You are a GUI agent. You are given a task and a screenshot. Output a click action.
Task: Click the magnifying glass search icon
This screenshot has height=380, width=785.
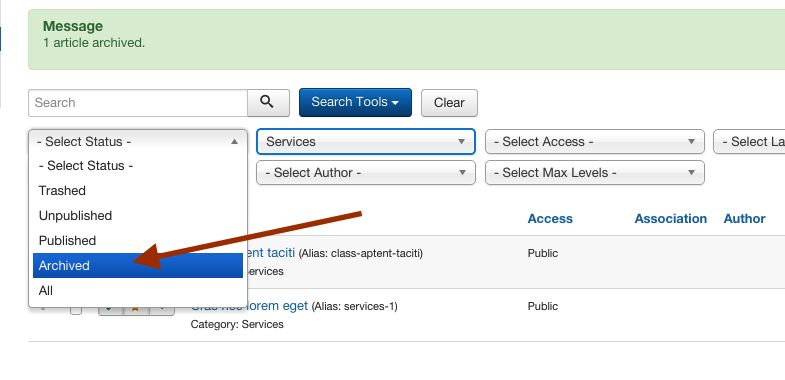click(x=268, y=103)
